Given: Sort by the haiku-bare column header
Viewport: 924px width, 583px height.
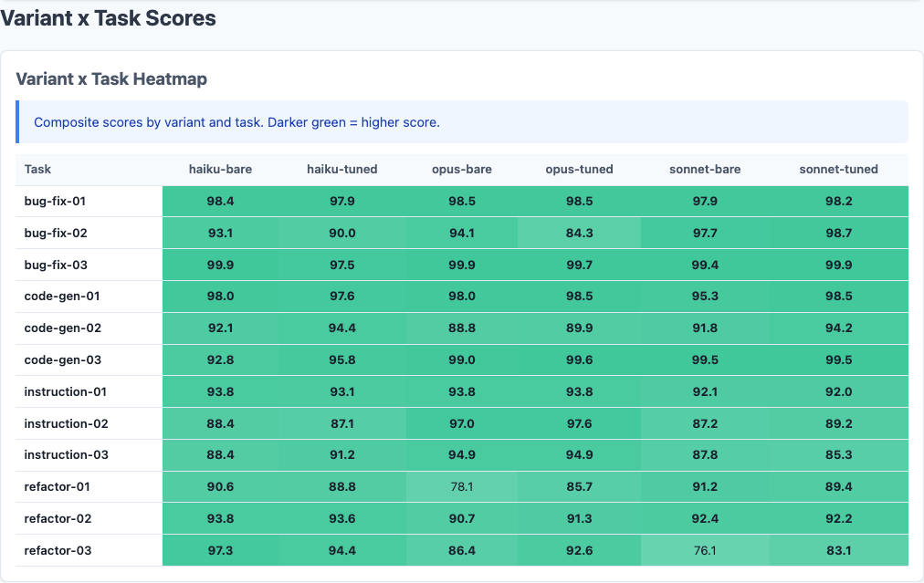Looking at the screenshot, I should click(220, 169).
